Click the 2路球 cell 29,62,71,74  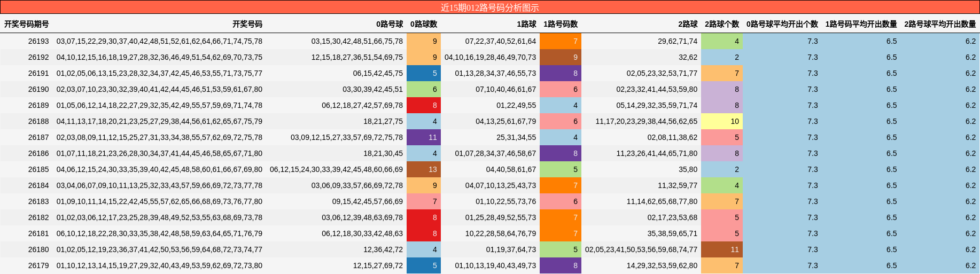(x=678, y=41)
